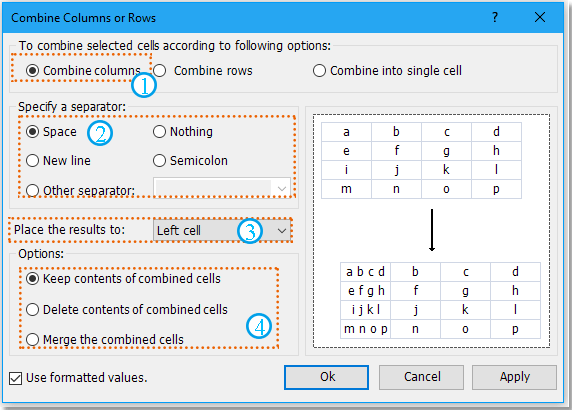572x410 pixels.
Task: Close the Combine Columns or Rows dialog
Action: click(540, 17)
